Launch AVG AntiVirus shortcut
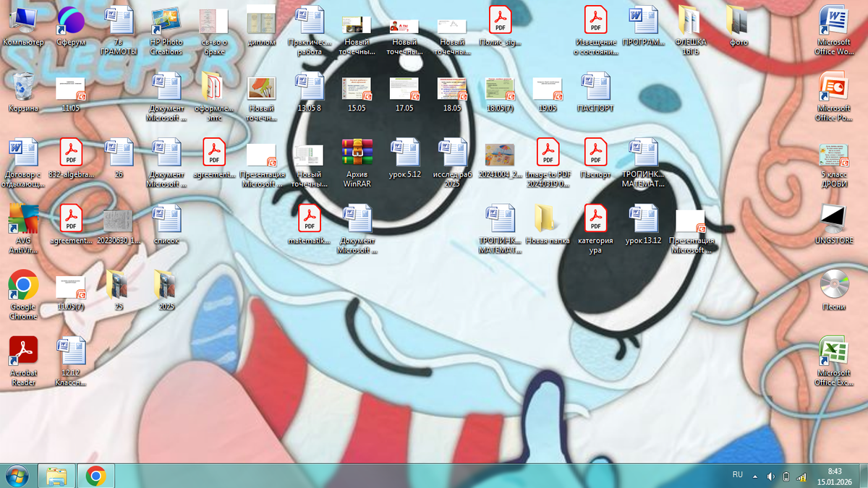This screenshot has width=868, height=488. [23, 229]
